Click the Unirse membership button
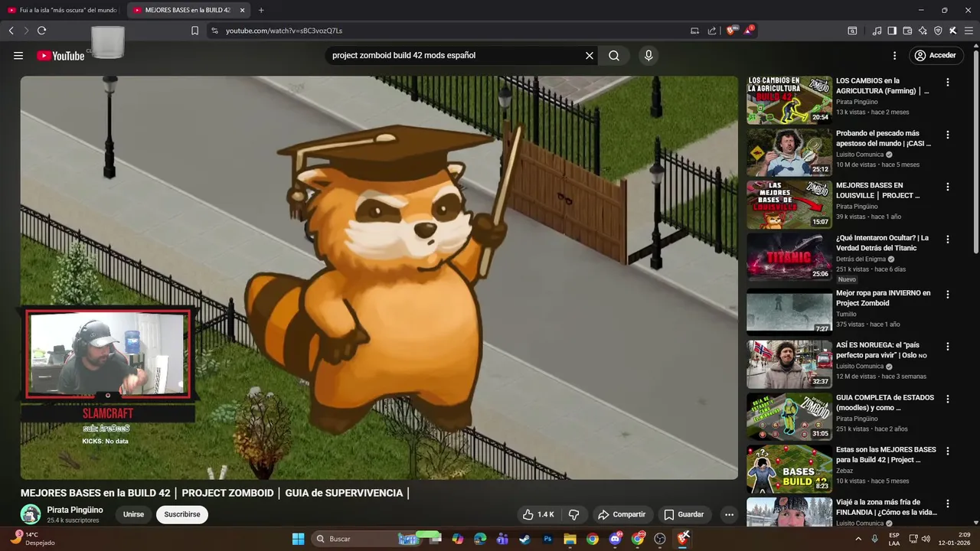 click(x=133, y=515)
